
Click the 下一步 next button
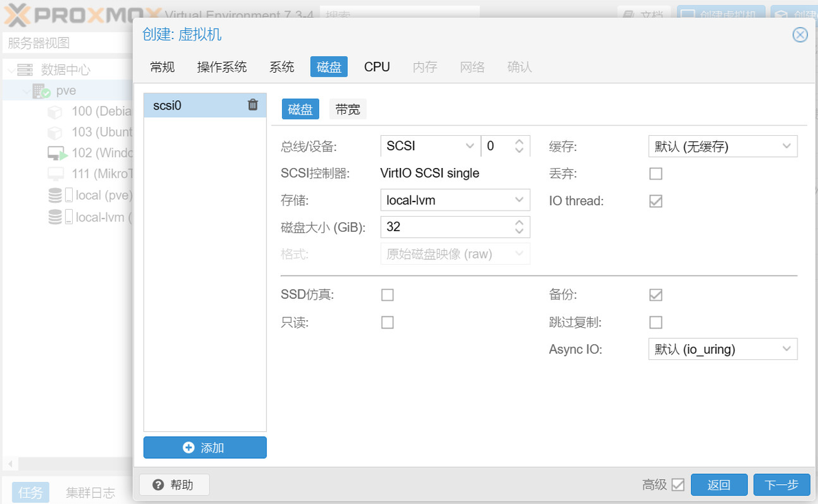[782, 485]
